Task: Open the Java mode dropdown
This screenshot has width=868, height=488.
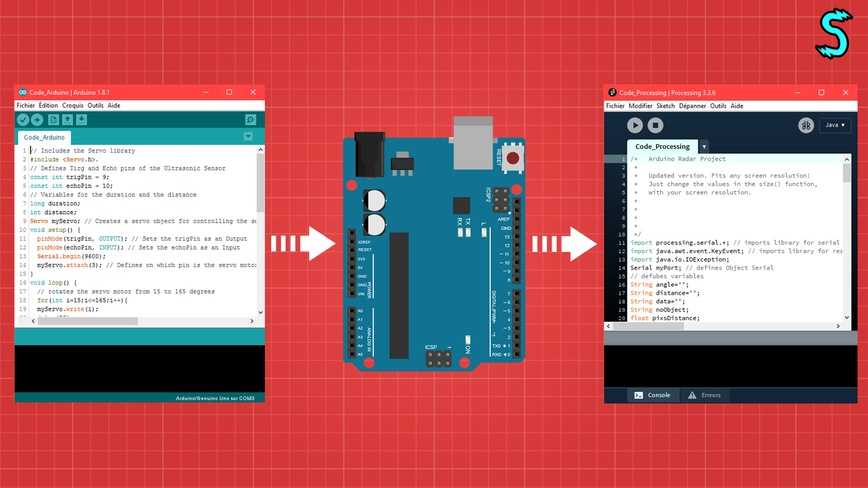Action: 835,125
